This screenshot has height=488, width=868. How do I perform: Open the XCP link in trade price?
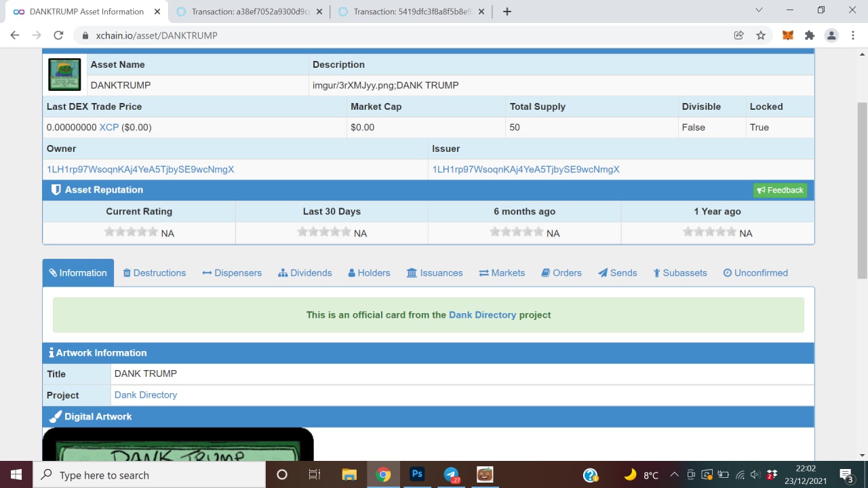coord(109,127)
